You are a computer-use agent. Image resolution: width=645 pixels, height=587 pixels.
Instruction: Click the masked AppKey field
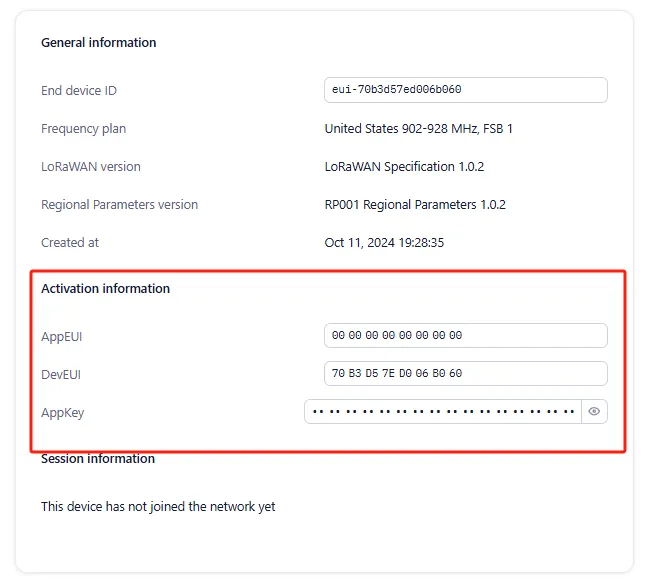443,412
